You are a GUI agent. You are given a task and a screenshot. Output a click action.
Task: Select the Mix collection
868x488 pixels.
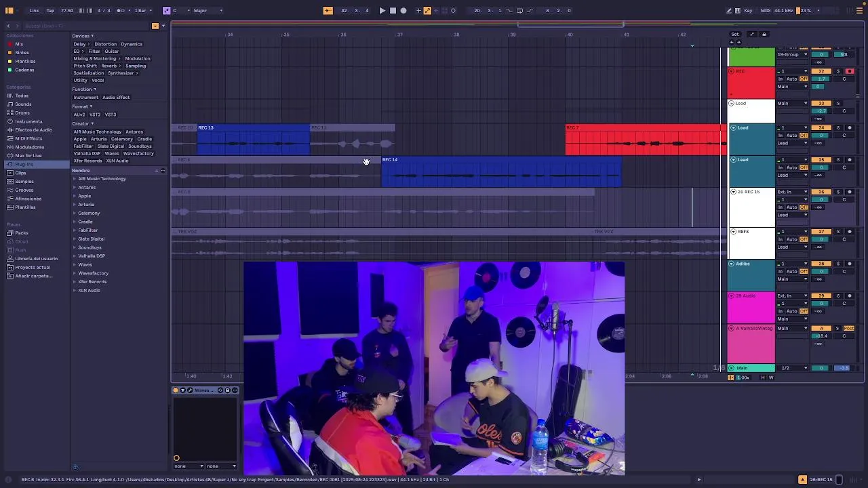[x=19, y=44]
